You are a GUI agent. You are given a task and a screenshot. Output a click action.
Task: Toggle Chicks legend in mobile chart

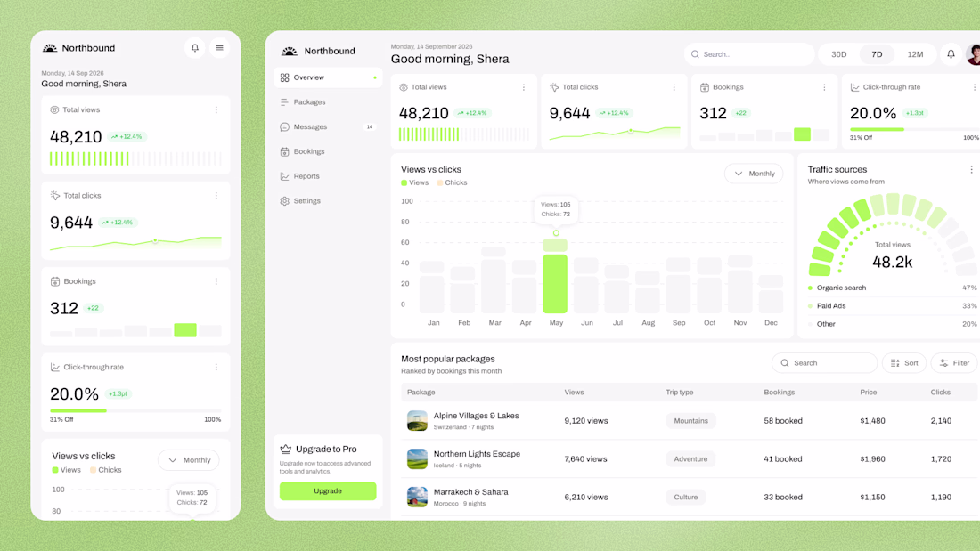(x=106, y=470)
